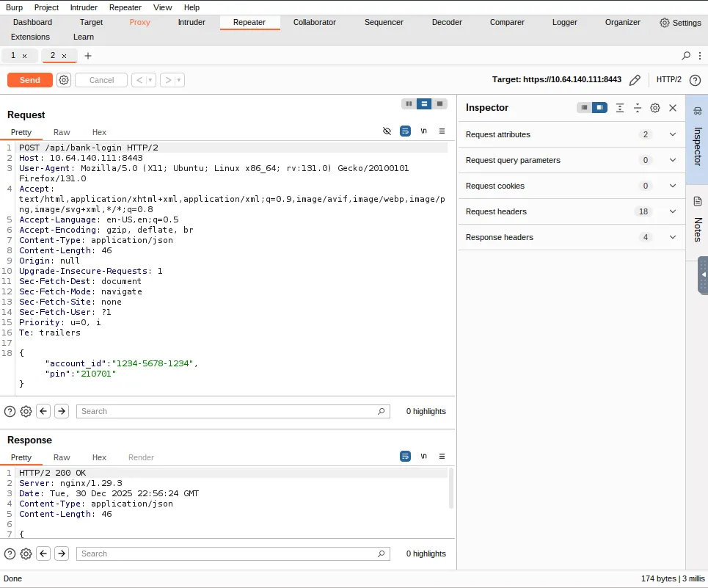Open the Settings button
Viewport: 708px width, 588px height.
(680, 23)
